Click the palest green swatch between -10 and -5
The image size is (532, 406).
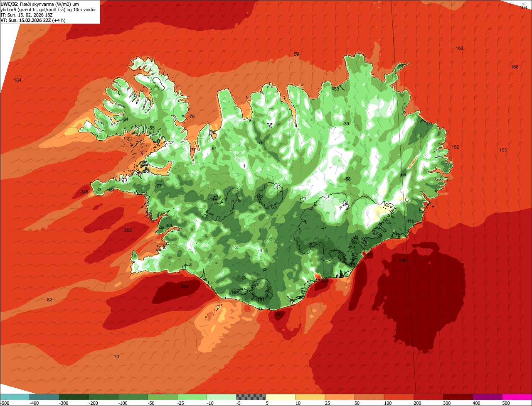222,397
